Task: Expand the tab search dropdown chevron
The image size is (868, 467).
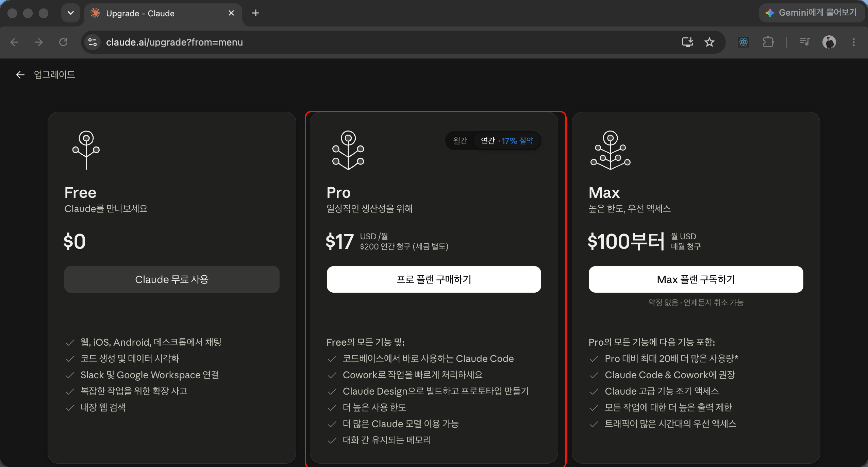Action: click(x=71, y=13)
